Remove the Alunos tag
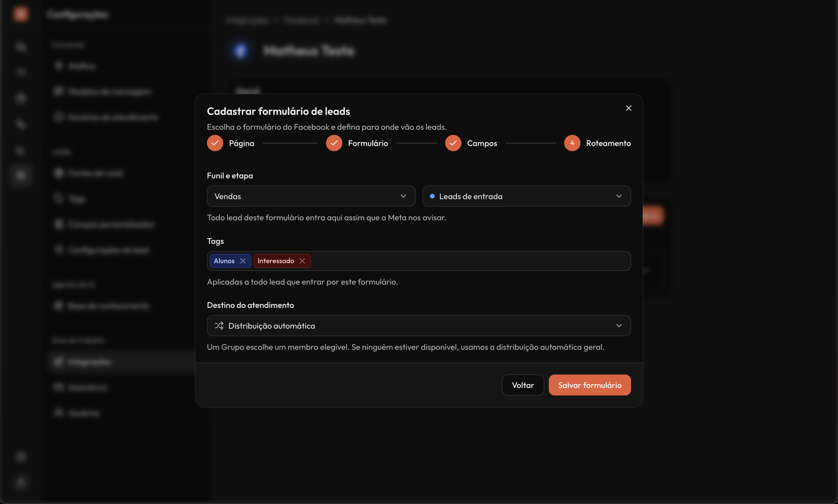The height and width of the screenshot is (504, 838). click(x=243, y=261)
